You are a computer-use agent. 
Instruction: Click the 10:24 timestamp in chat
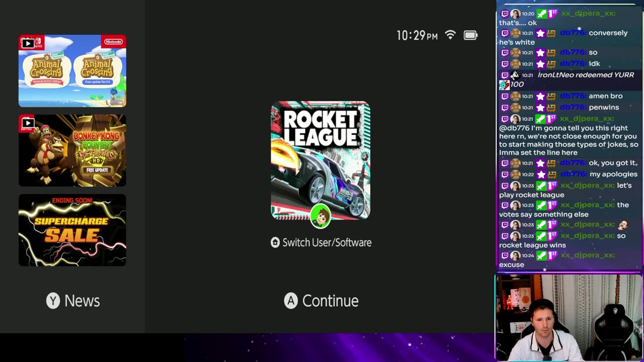[528, 255]
